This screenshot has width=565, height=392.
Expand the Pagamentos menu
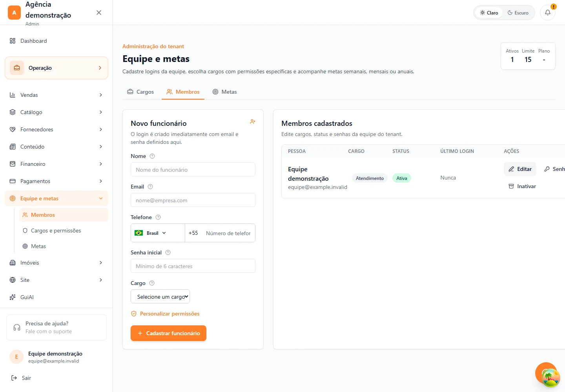(56, 181)
